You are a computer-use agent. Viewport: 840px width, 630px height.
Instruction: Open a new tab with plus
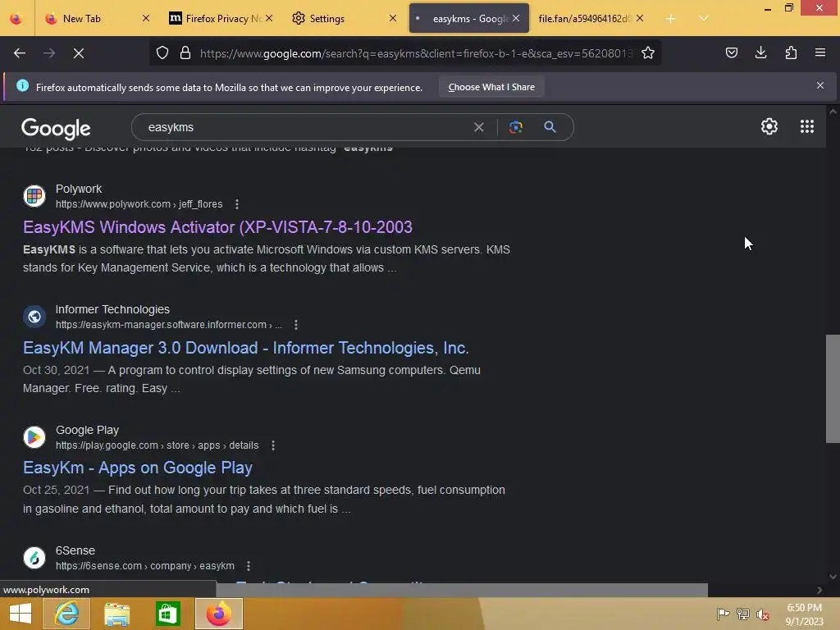(671, 18)
